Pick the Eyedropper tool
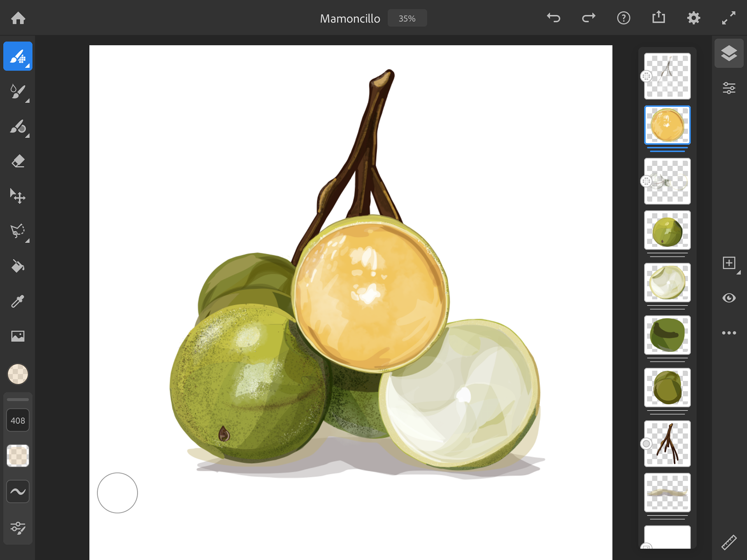This screenshot has width=747, height=560. 18,301
